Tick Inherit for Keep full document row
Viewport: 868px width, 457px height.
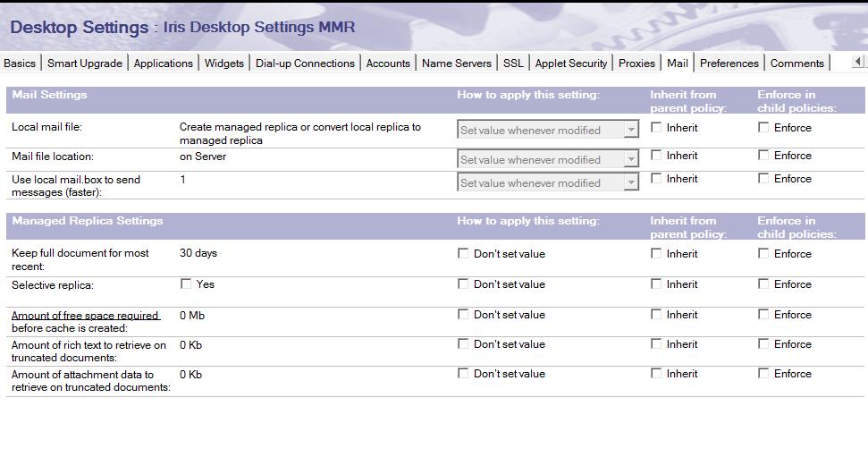tap(656, 253)
